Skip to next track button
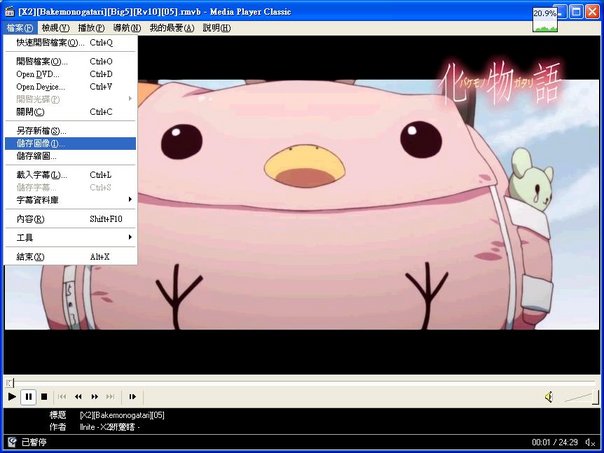Viewport: 604px width, 453px height. 111,396
